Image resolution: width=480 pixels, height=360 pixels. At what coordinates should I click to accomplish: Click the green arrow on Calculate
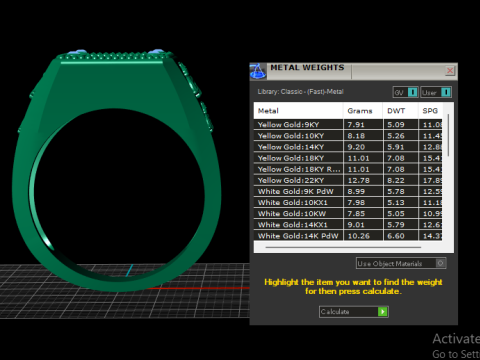click(383, 312)
